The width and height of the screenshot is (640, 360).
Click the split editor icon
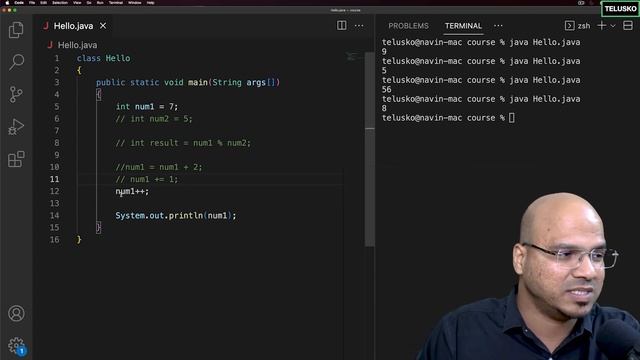click(x=342, y=25)
